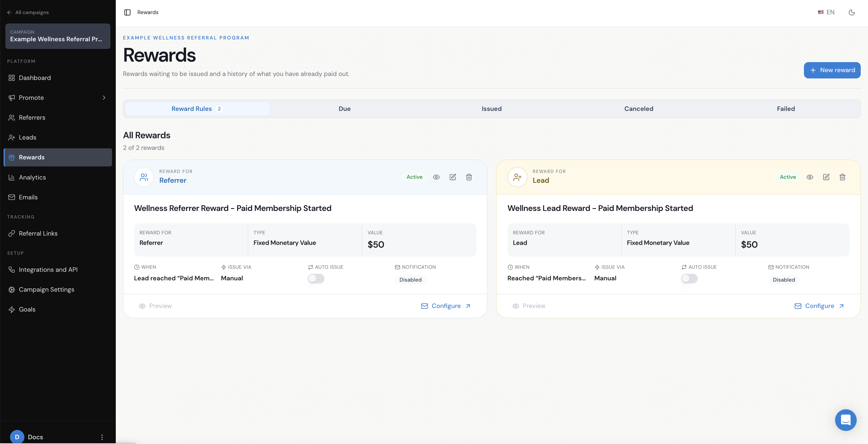
Task: Delete the Lead reward trash icon
Action: click(x=842, y=177)
